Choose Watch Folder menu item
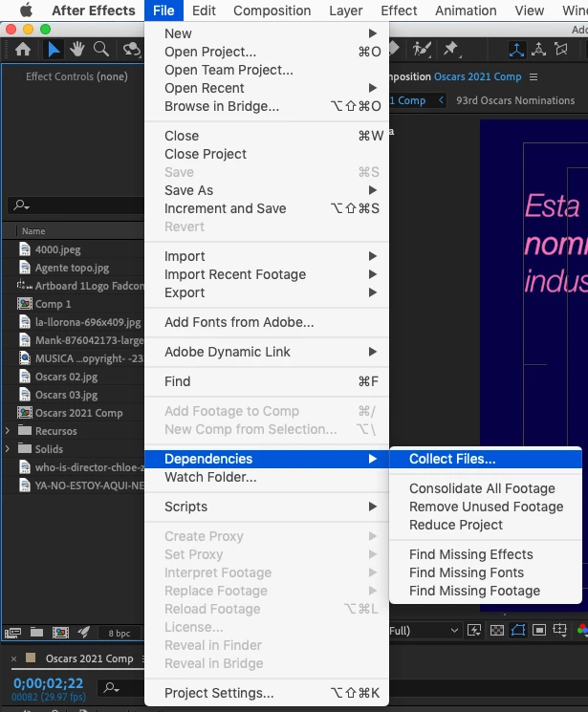The height and width of the screenshot is (712, 588). click(267, 477)
